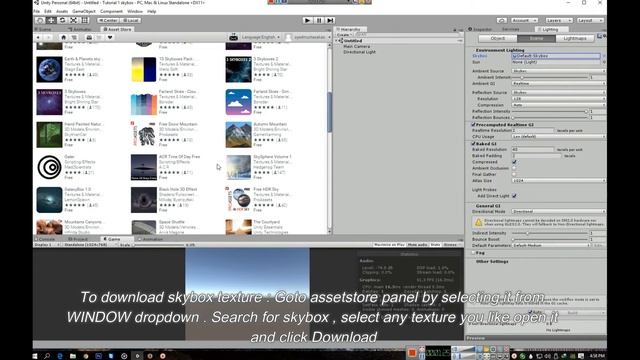Switch to the Asset Store tab
Viewport: 640px width, 360px height.
click(117, 29)
